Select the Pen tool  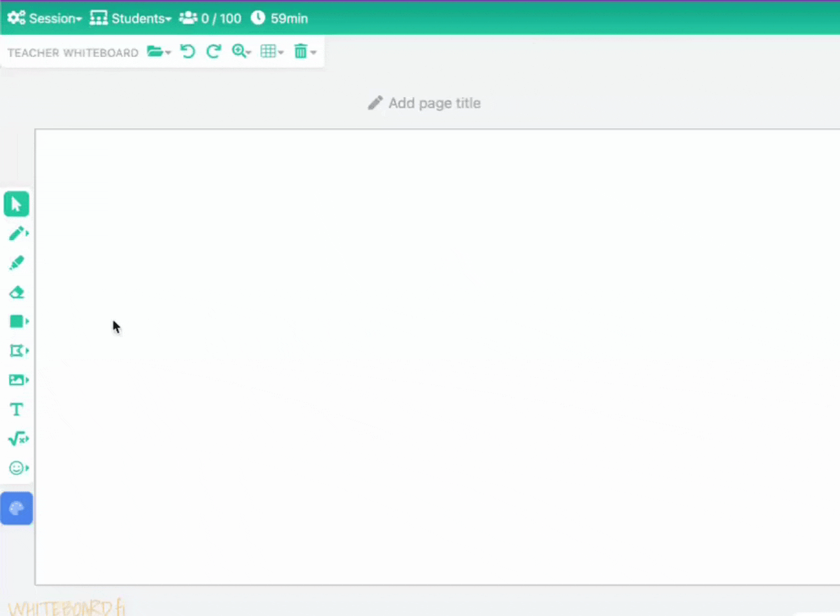point(16,233)
